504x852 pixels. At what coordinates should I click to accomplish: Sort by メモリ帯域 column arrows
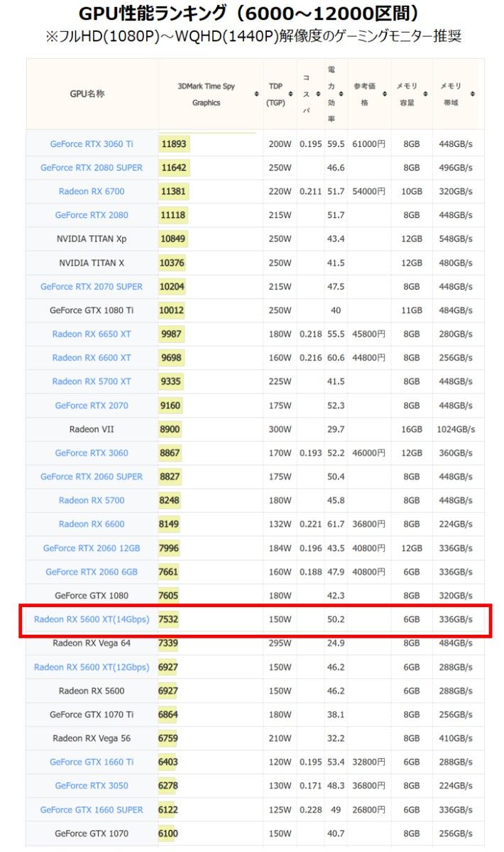pyautogui.click(x=473, y=94)
